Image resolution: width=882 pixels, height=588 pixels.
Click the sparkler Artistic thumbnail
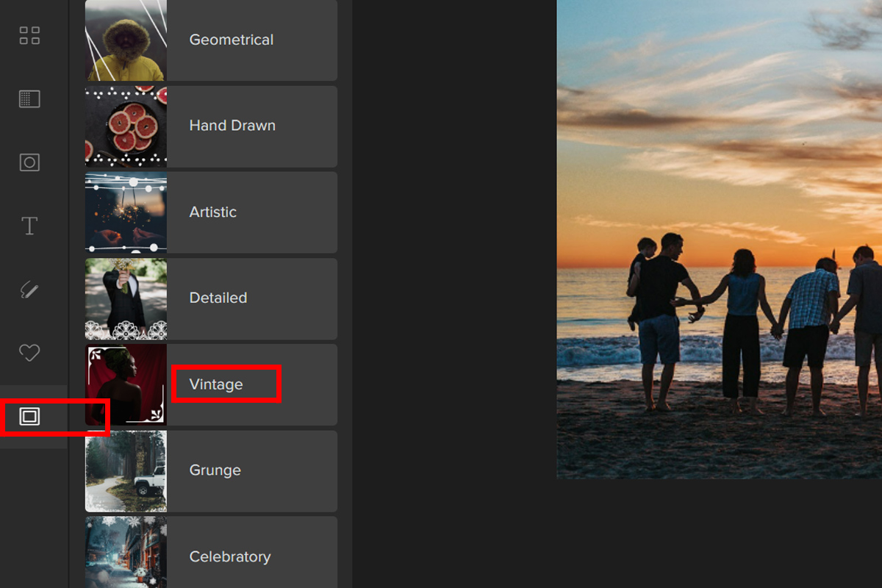click(126, 212)
